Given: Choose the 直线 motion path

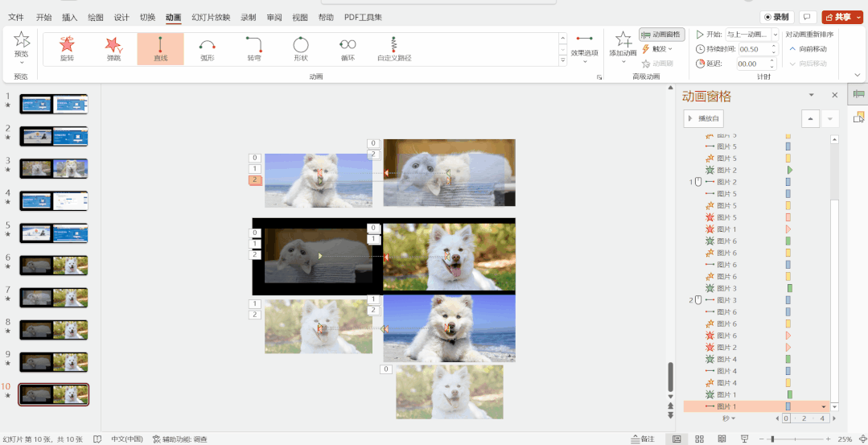Looking at the screenshot, I should [161, 49].
